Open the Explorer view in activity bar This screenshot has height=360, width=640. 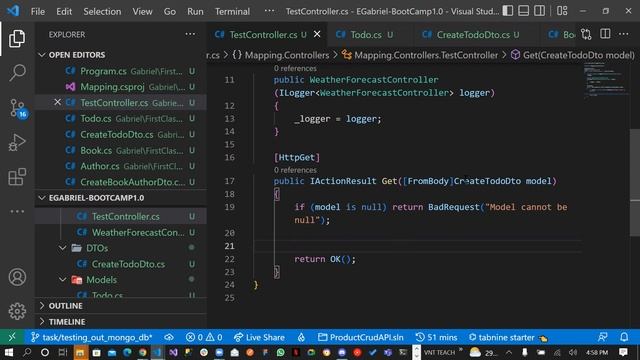pyautogui.click(x=17, y=38)
